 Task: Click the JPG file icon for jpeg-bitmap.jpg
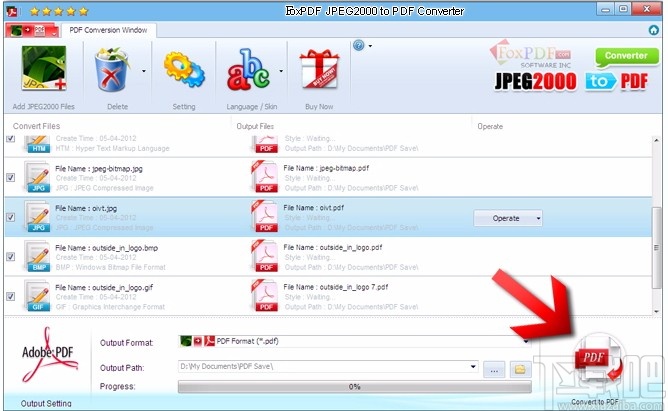coord(37,177)
